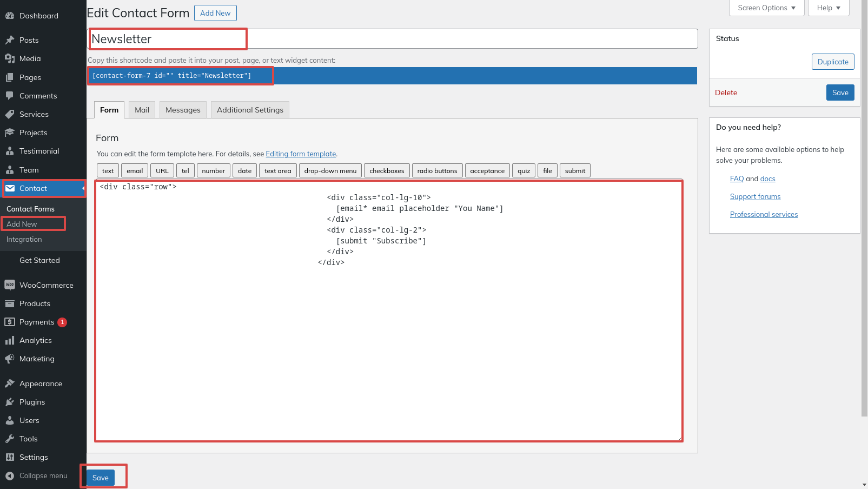This screenshot has height=489, width=868.
Task: Click the Contact envelope icon
Action: [x=10, y=188]
